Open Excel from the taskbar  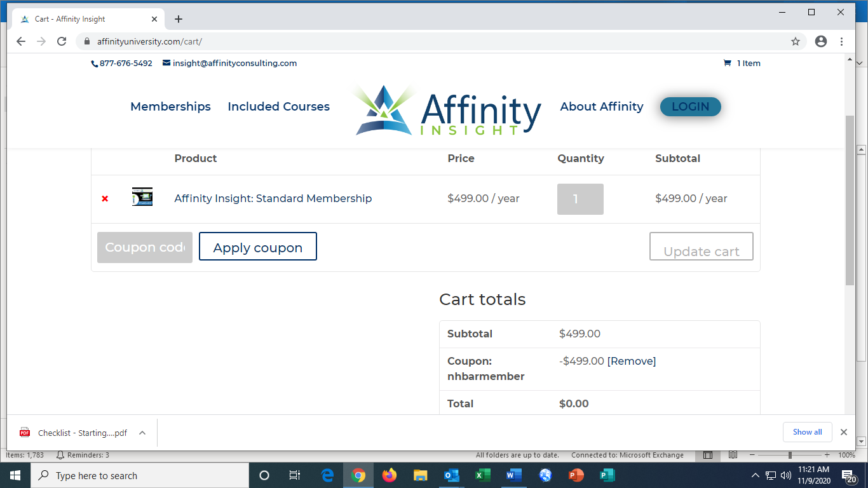tap(483, 475)
